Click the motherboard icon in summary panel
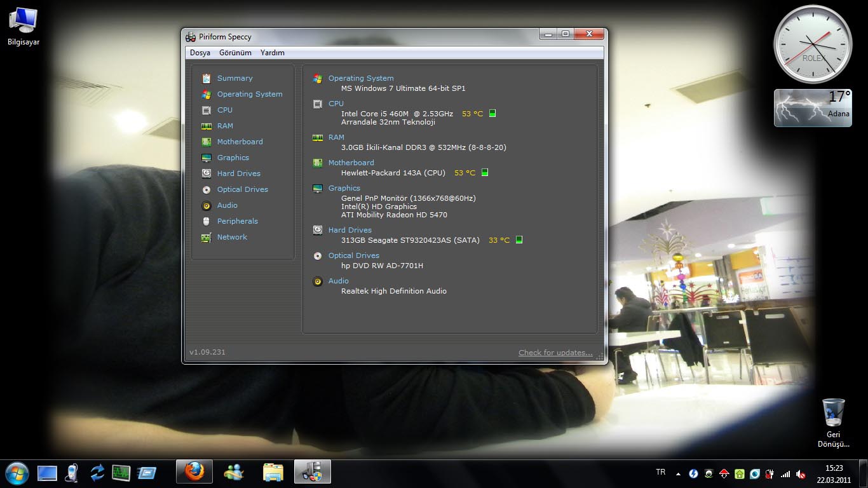 point(318,163)
